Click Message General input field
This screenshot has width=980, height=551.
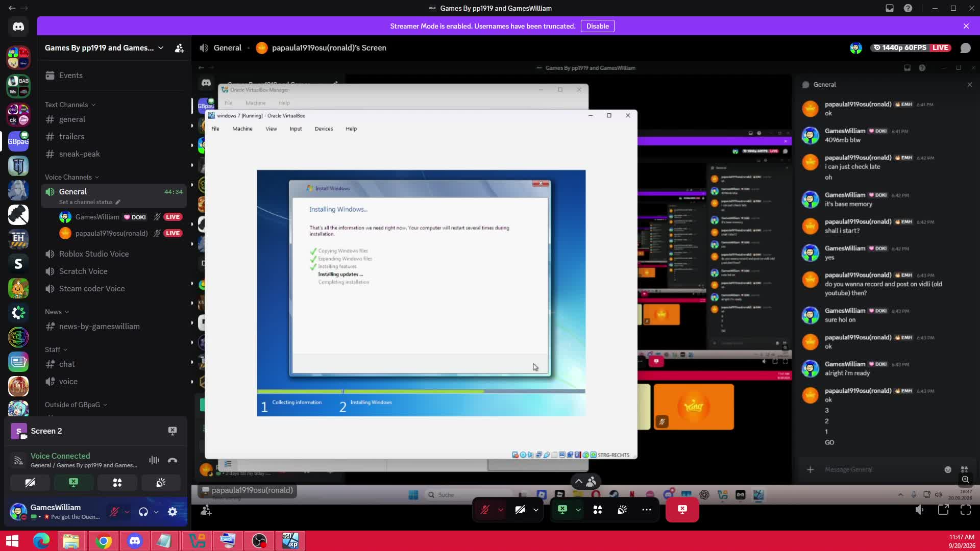coord(880,469)
